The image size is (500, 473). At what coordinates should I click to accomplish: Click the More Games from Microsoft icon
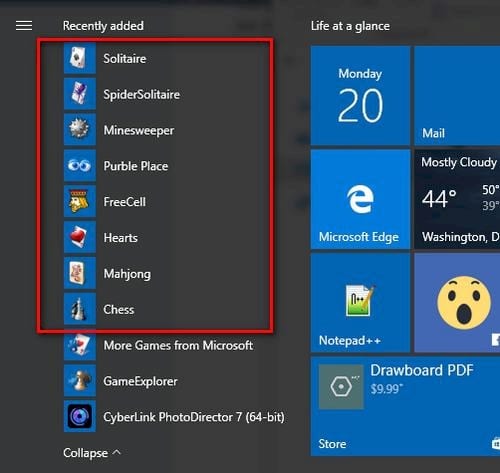[80, 345]
